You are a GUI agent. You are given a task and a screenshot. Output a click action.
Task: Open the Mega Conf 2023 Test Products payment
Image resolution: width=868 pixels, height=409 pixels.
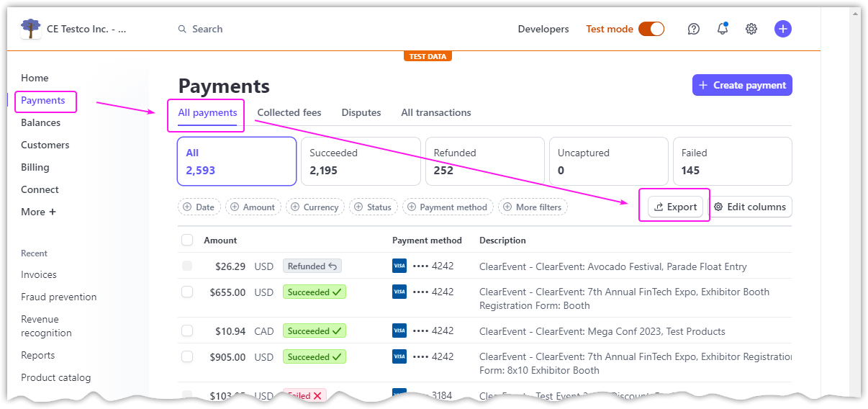tap(602, 331)
